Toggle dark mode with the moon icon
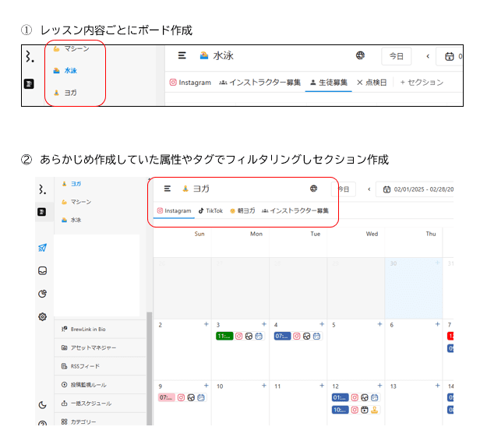 42,404
